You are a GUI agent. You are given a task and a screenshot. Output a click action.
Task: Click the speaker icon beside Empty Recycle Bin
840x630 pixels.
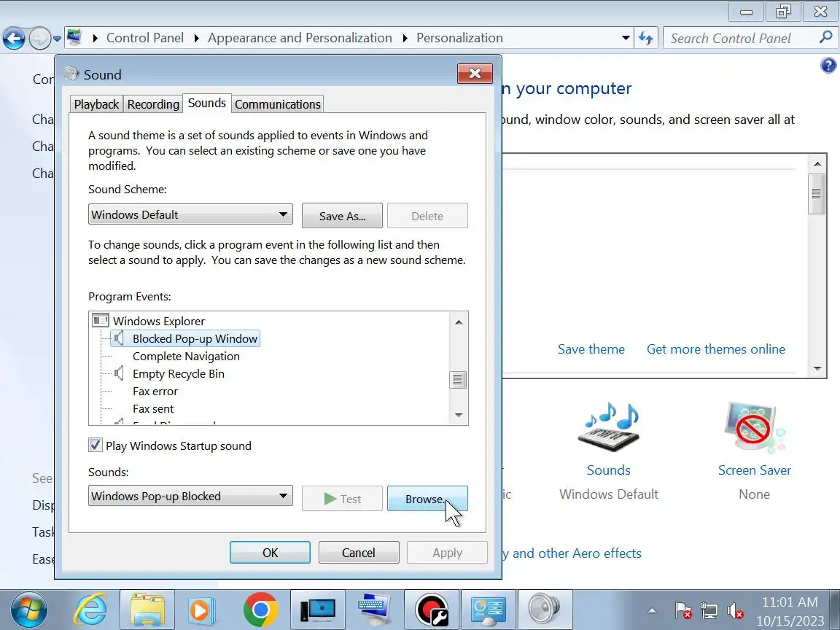[x=118, y=373]
